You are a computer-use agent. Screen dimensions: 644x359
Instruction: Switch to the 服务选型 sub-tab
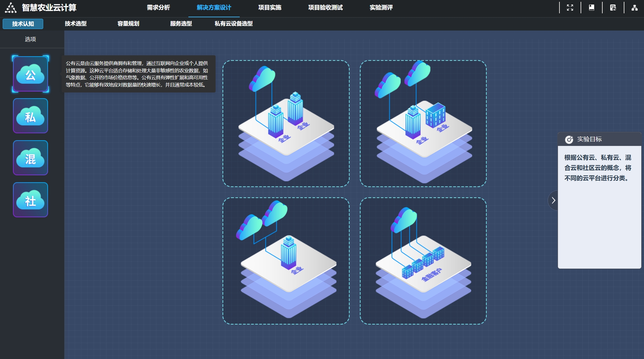coord(181,24)
